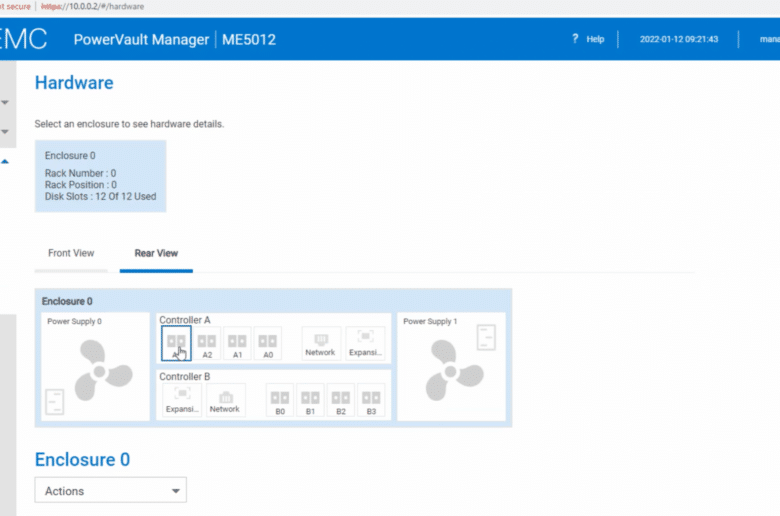Click the 'Rack Position : 0' text
Screen dimensions: 780x516
[x=81, y=185]
